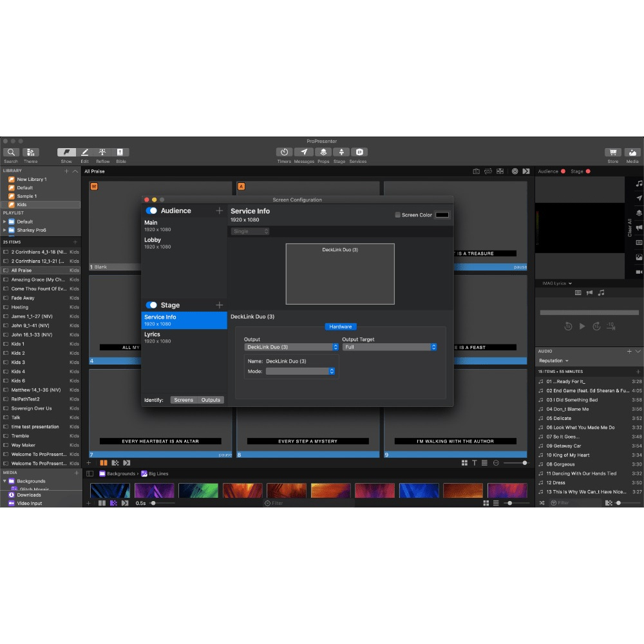Collapse the Library section chevron
The height and width of the screenshot is (644, 644).
[x=75, y=171]
